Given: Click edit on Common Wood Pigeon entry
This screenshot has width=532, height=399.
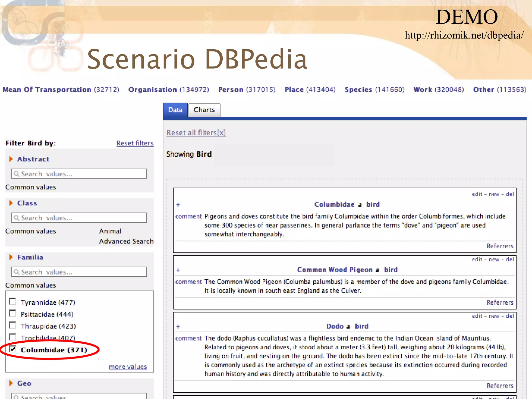Looking at the screenshot, I should click(477, 260).
